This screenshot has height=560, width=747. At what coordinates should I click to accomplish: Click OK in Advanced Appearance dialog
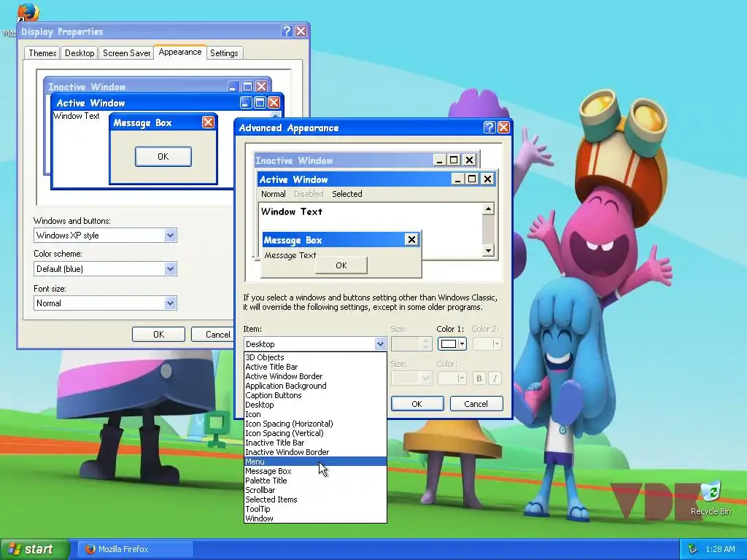(x=417, y=404)
